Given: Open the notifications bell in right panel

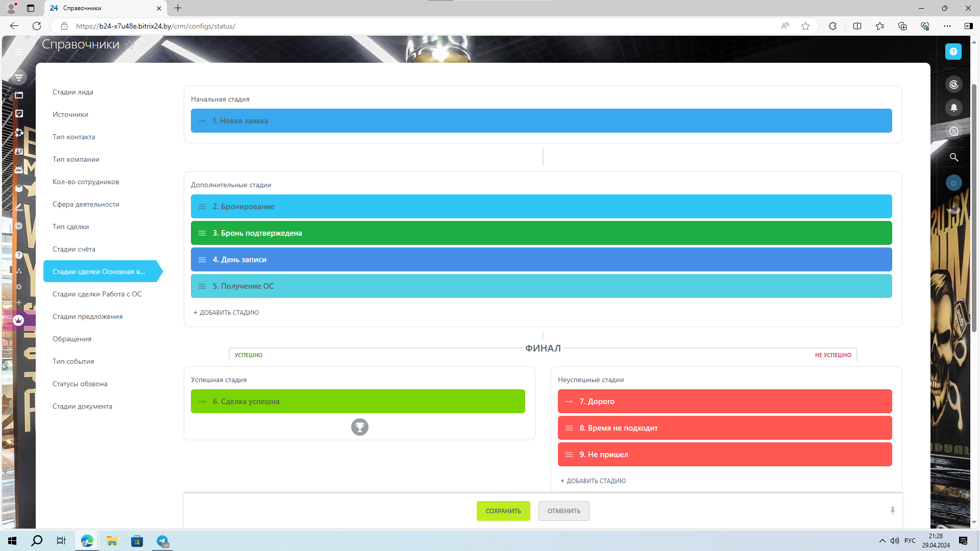Looking at the screenshot, I should click(x=953, y=108).
